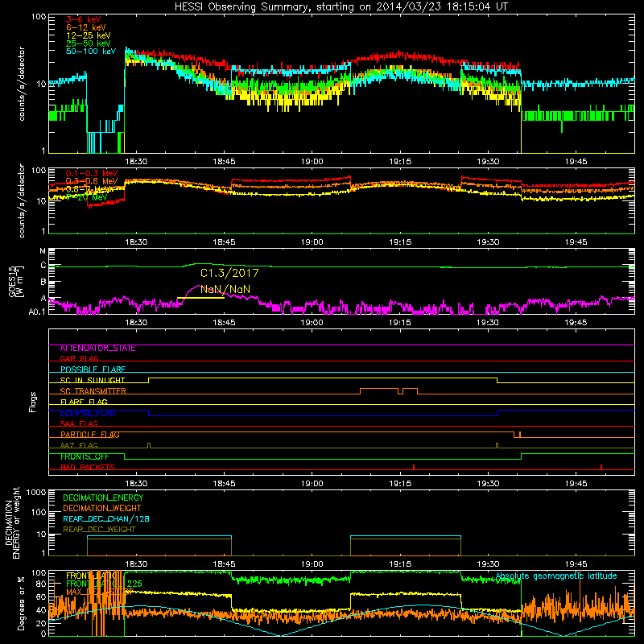Click the 18:45 tick label under the MeV panel
The height and width of the screenshot is (644, 644).
coord(225,242)
